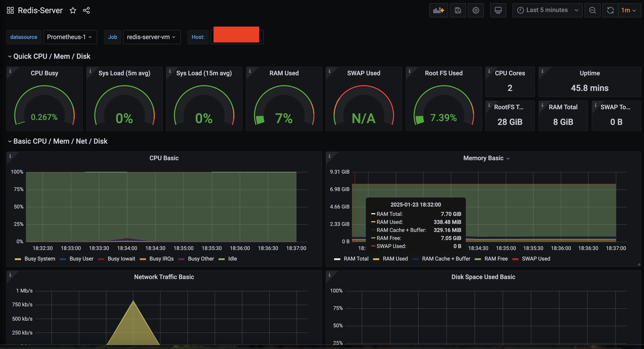This screenshot has height=349, width=644.
Task: Click the zoom out time range icon
Action: point(592,10)
